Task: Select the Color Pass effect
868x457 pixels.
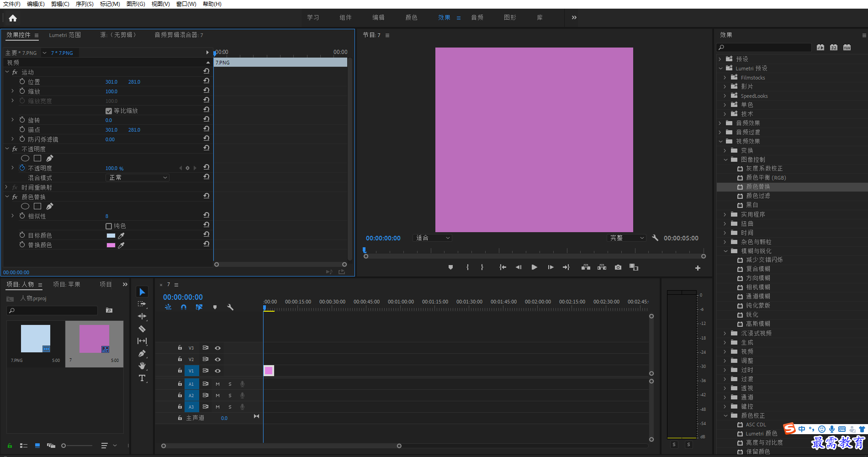Action: (x=758, y=196)
